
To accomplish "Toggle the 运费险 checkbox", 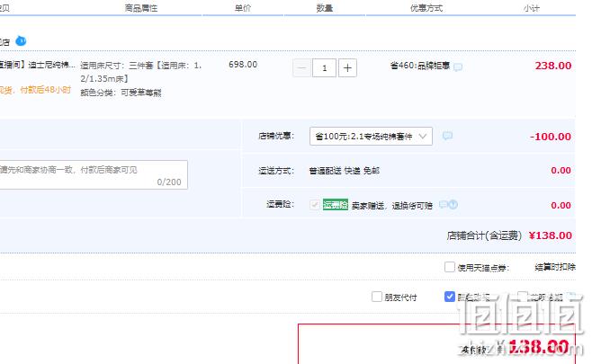I will click(x=315, y=205).
